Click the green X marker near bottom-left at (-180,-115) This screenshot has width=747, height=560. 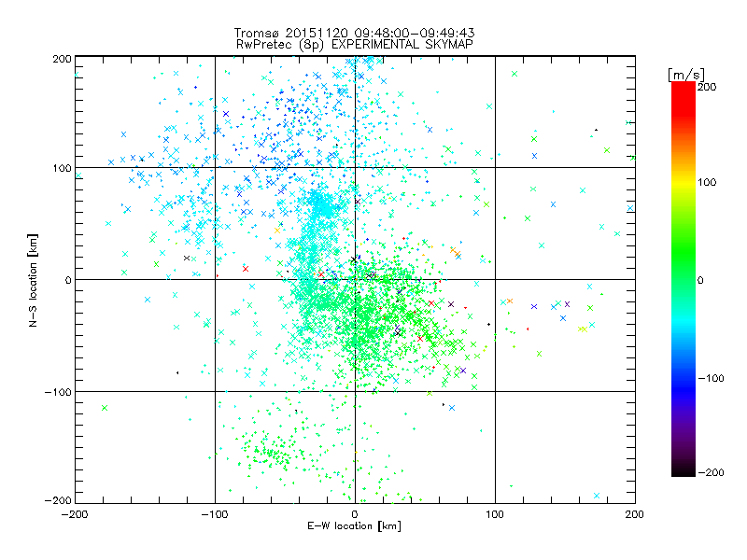(x=105, y=408)
